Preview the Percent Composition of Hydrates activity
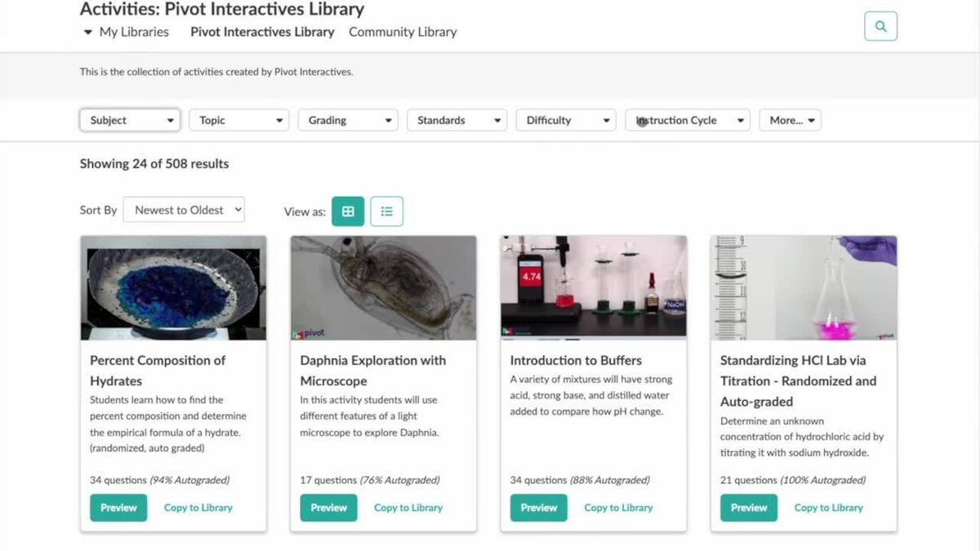980x551 pixels. point(118,507)
